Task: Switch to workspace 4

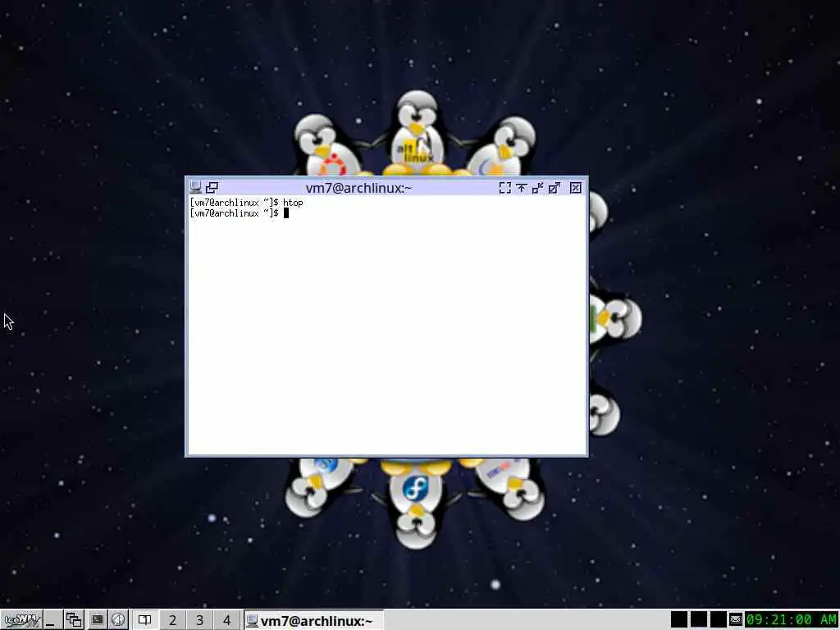Action: click(226, 620)
